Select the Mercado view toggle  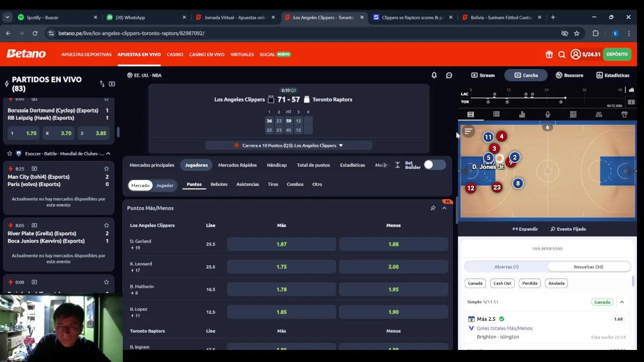click(x=140, y=186)
